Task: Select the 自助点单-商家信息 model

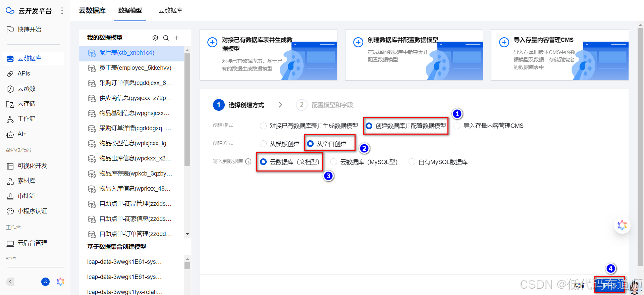Action: click(x=131, y=219)
